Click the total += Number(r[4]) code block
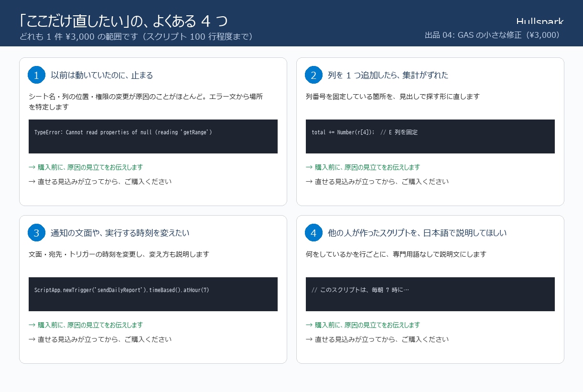The width and height of the screenshot is (583, 392). (430, 136)
